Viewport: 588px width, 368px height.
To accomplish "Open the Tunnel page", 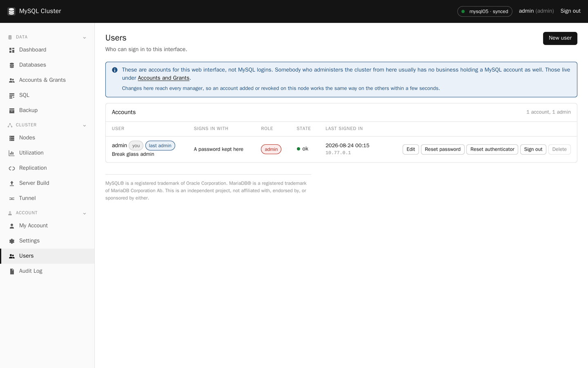I will pos(47,198).
